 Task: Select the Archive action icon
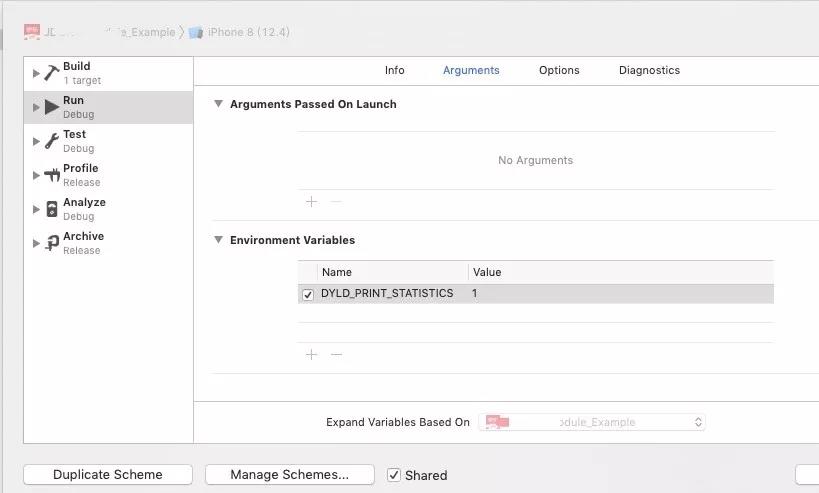click(x=52, y=243)
